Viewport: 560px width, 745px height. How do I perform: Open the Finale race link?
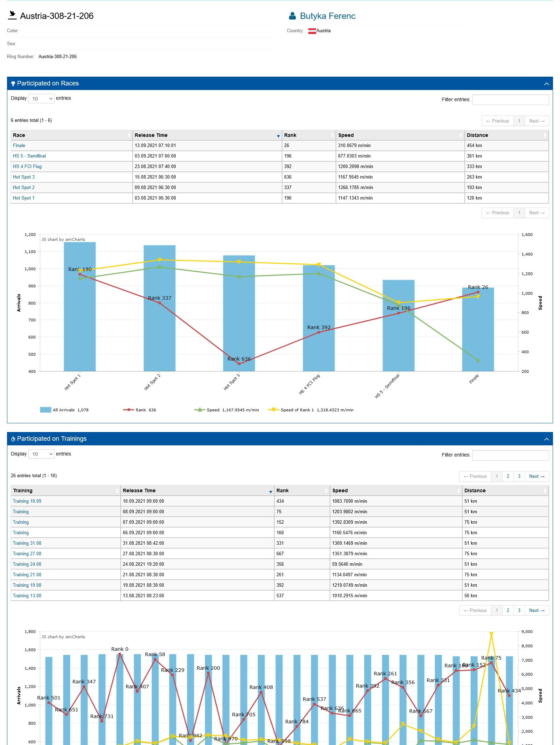click(19, 146)
